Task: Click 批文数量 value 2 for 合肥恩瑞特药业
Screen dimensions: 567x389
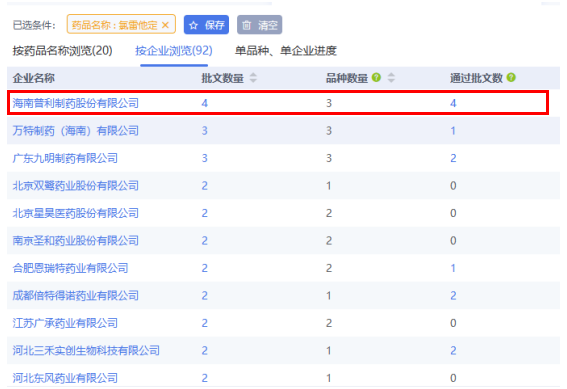Action: click(x=205, y=268)
